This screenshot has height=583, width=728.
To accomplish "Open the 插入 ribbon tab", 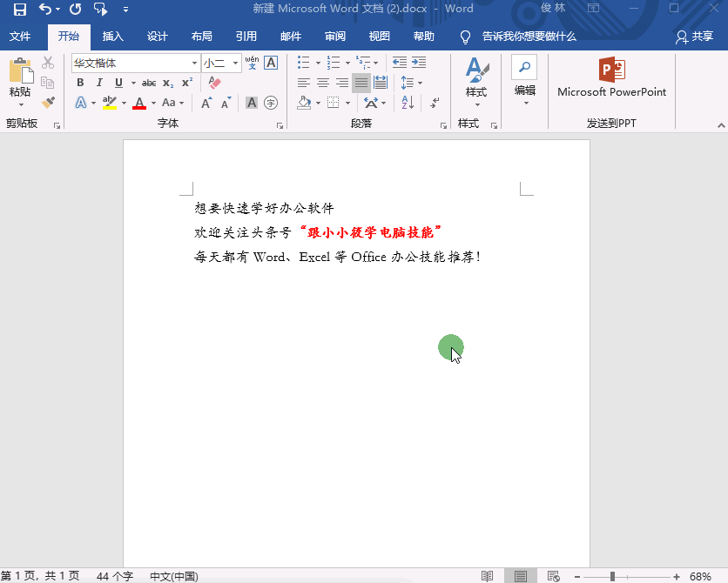I will tap(113, 37).
